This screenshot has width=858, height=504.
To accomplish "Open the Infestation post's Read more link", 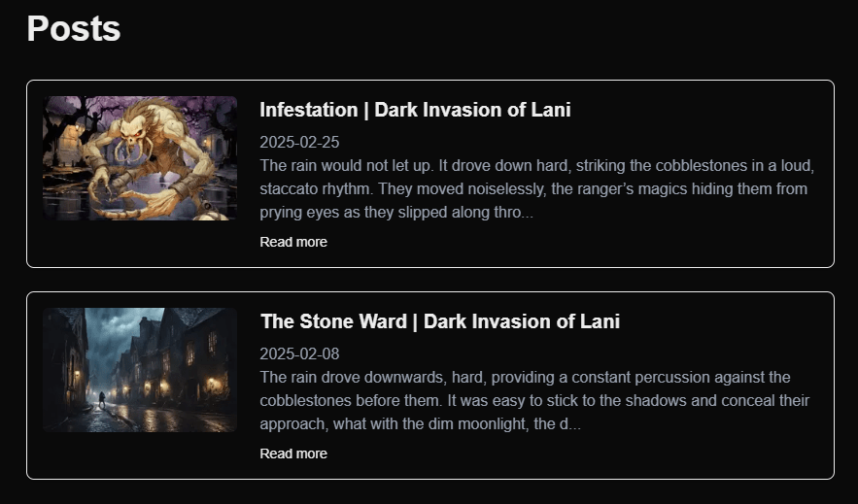I will (x=293, y=242).
